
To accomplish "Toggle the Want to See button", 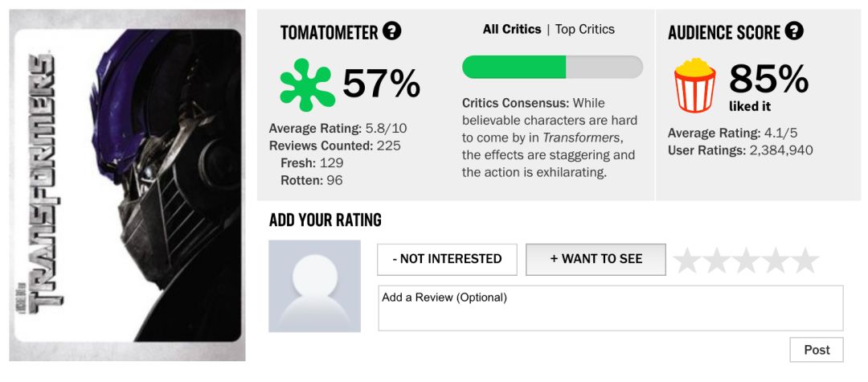I will [596, 259].
